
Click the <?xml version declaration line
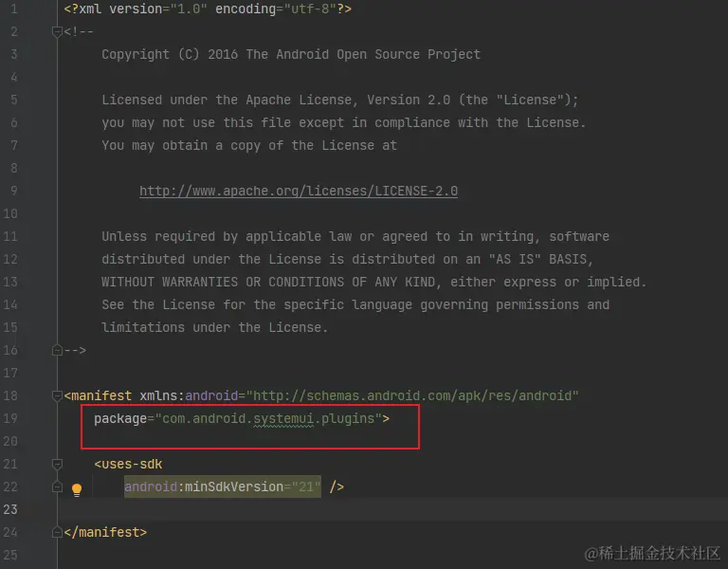coord(208,9)
